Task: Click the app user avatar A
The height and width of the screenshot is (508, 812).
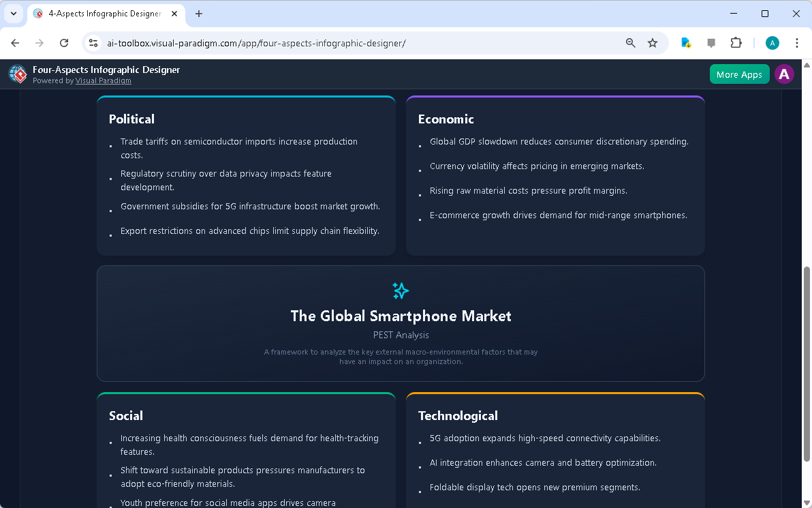Action: 784,74
